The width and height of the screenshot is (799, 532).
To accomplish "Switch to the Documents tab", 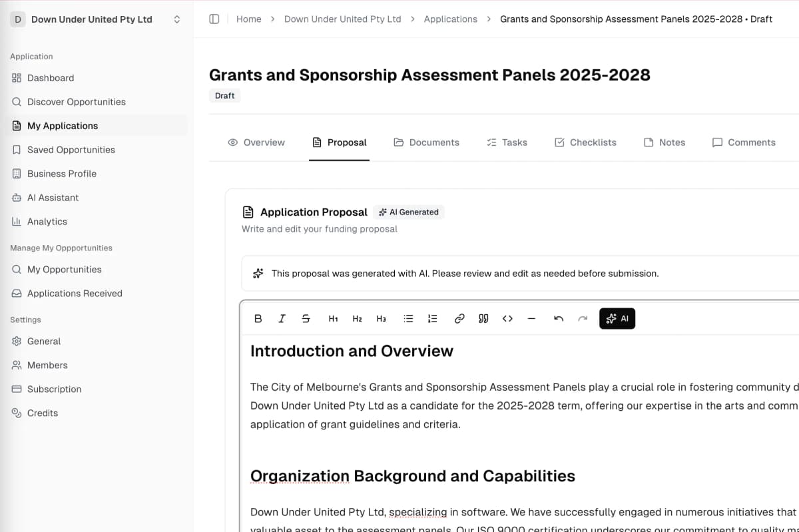I will point(426,142).
